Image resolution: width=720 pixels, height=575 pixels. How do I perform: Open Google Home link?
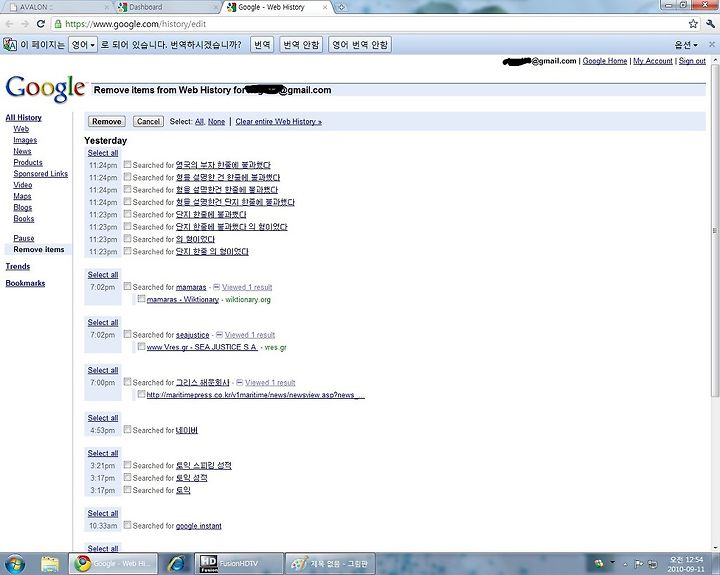[x=605, y=61]
